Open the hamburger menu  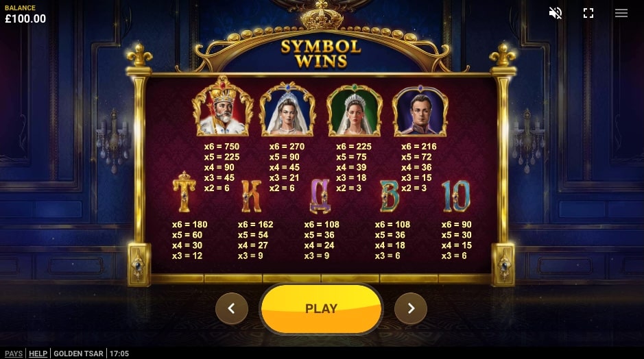point(621,13)
